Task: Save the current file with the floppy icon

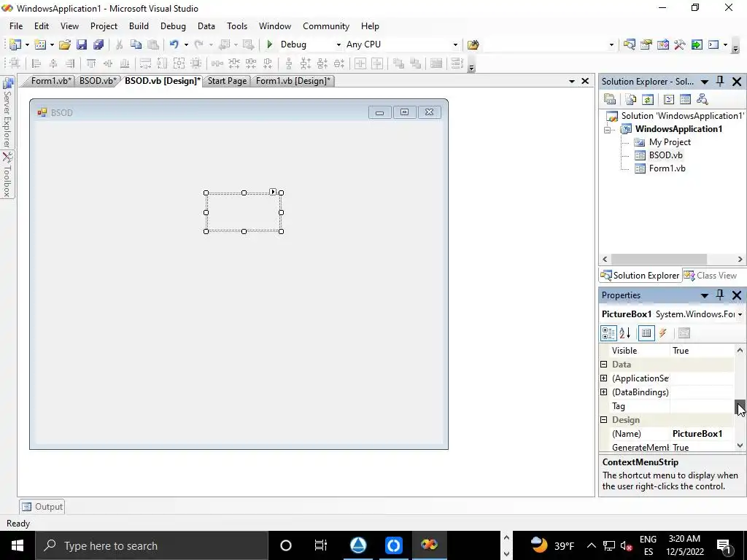Action: 82,44
